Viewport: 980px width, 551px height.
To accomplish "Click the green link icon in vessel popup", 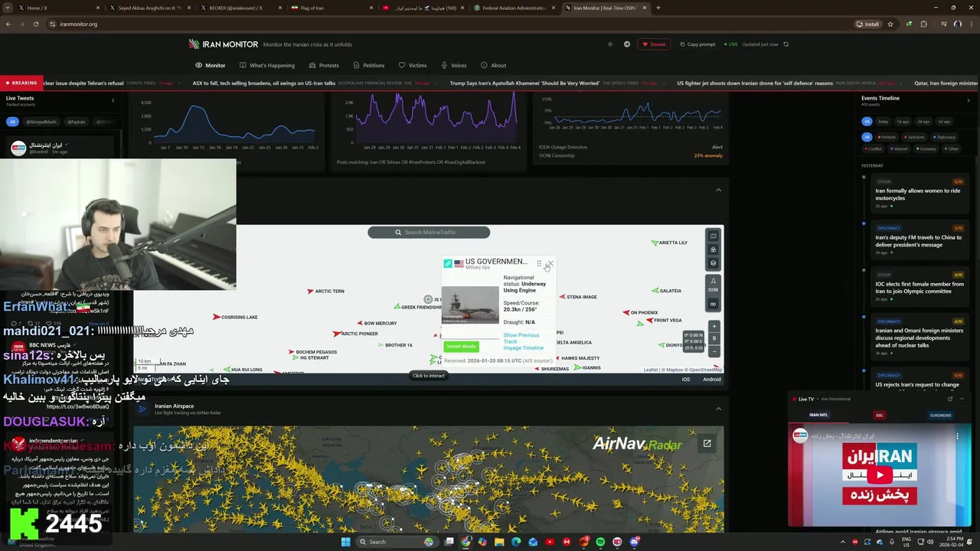I will (448, 263).
